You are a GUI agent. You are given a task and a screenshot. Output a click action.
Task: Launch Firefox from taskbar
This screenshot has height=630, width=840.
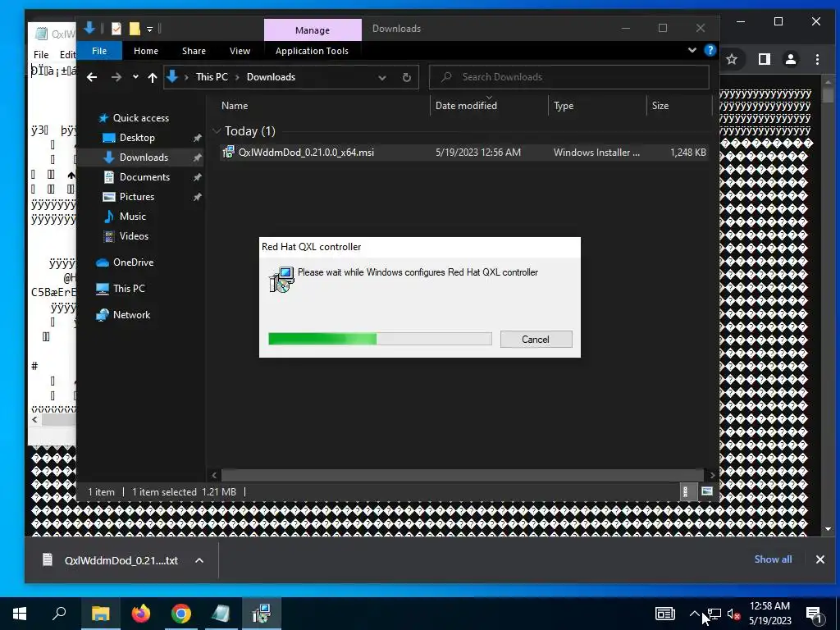[x=141, y=614]
